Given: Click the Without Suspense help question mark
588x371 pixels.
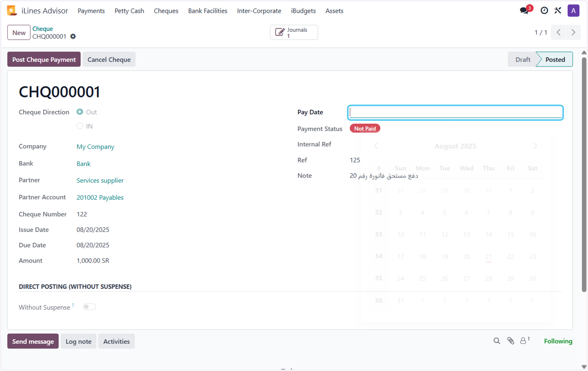Looking at the screenshot, I should (x=73, y=305).
